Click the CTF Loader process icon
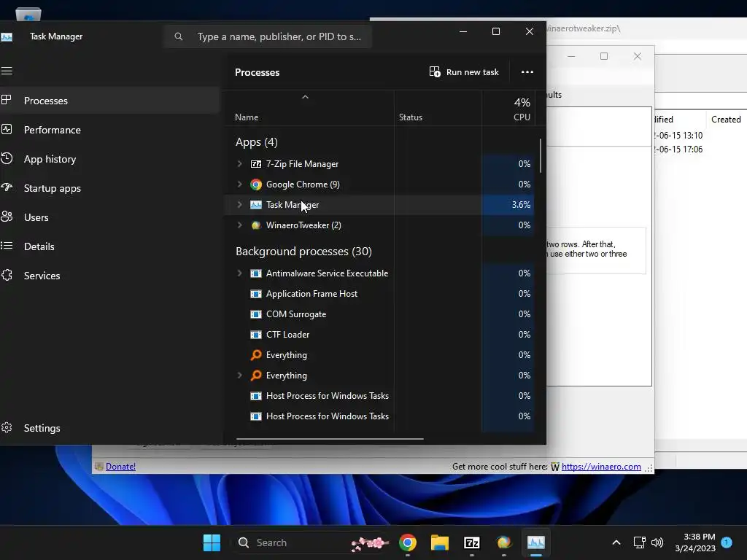747x560 pixels. click(x=256, y=335)
